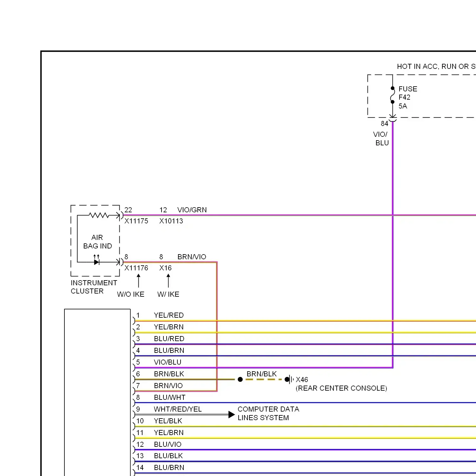Click pin 4 BLU/BRN wire label

[169, 351]
